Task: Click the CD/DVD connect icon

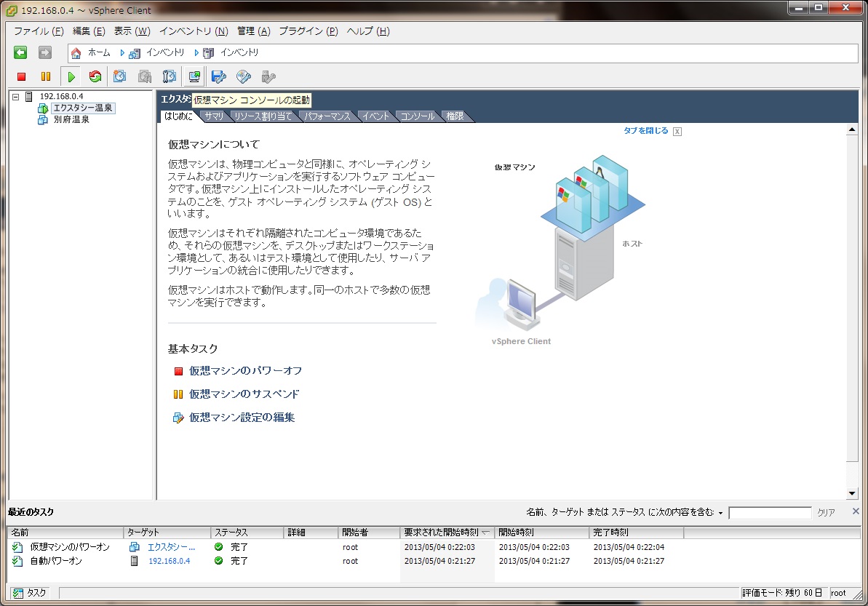Action: point(244,76)
